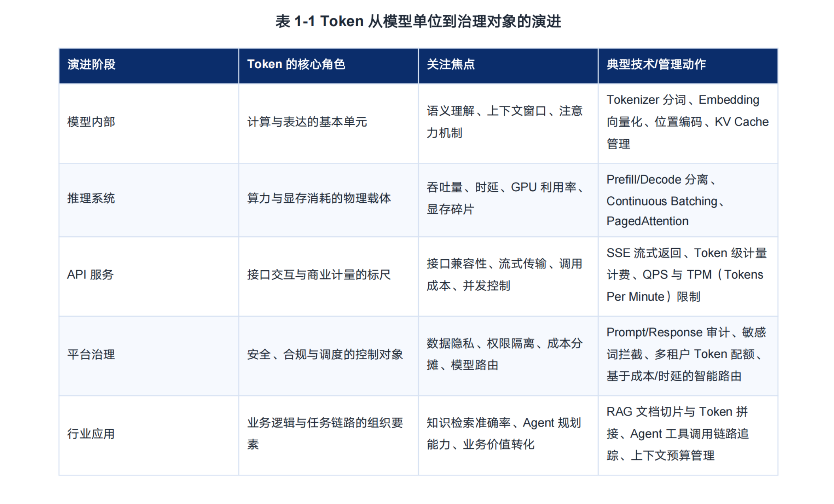Select the '关注焦点' column header
834x504 pixels.
click(508, 66)
